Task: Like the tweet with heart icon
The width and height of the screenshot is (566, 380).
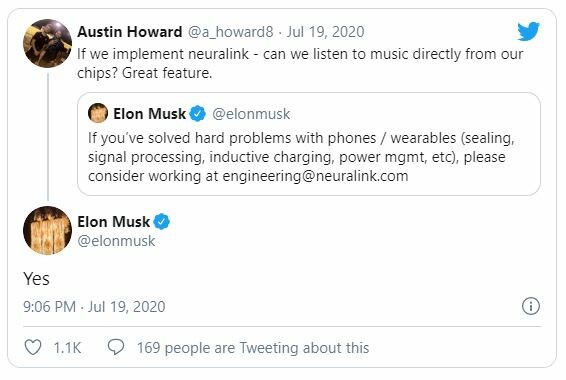Action: pyautogui.click(x=32, y=348)
